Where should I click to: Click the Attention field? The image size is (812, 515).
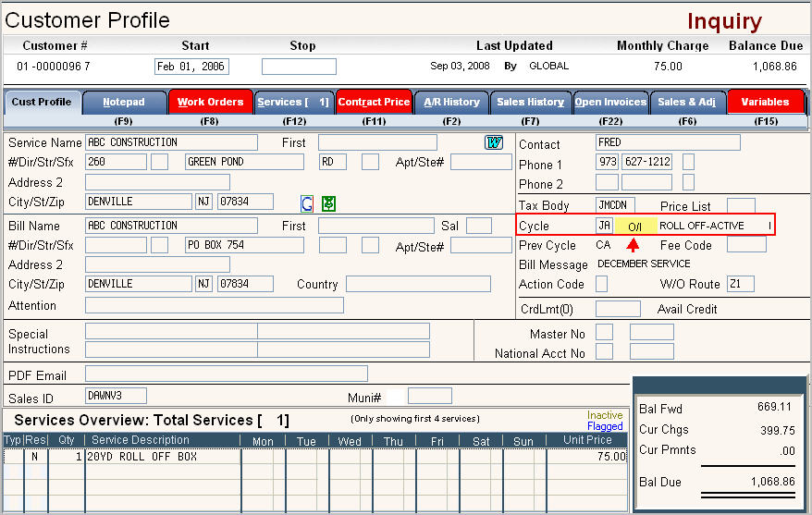point(215,305)
